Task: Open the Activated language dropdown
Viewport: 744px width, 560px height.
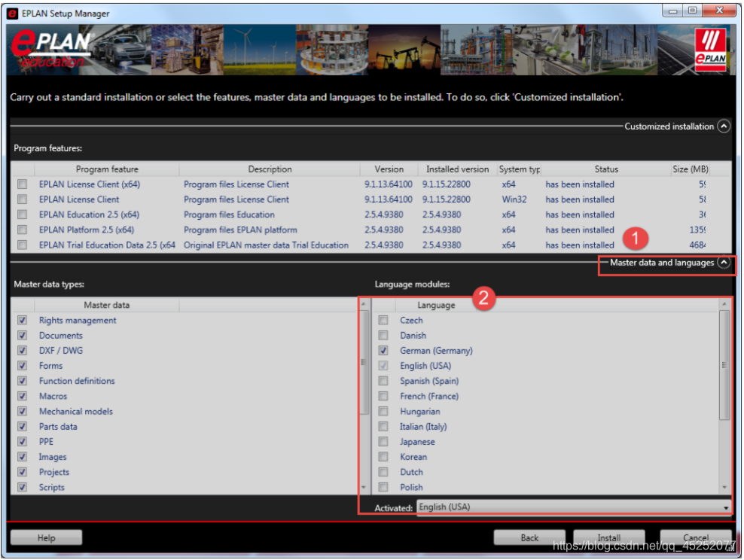Action: 726,507
